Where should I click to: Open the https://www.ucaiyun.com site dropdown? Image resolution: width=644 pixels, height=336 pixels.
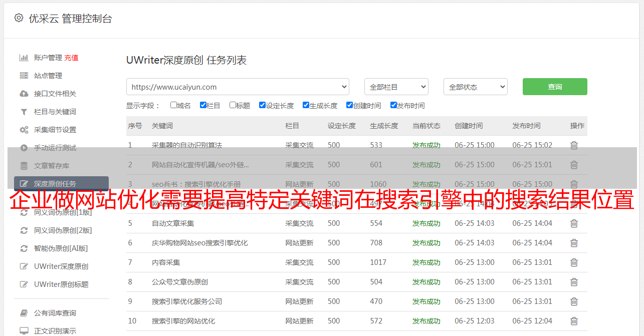click(x=238, y=87)
